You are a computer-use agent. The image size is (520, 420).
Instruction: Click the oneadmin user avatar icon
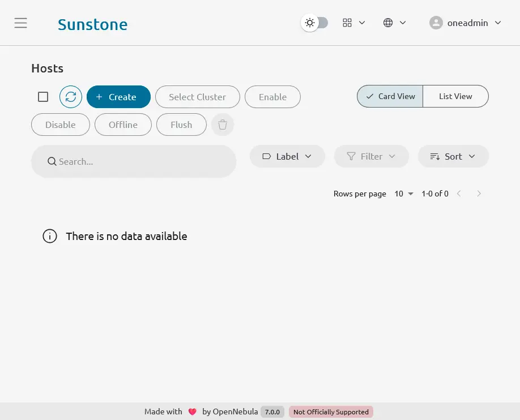point(436,23)
